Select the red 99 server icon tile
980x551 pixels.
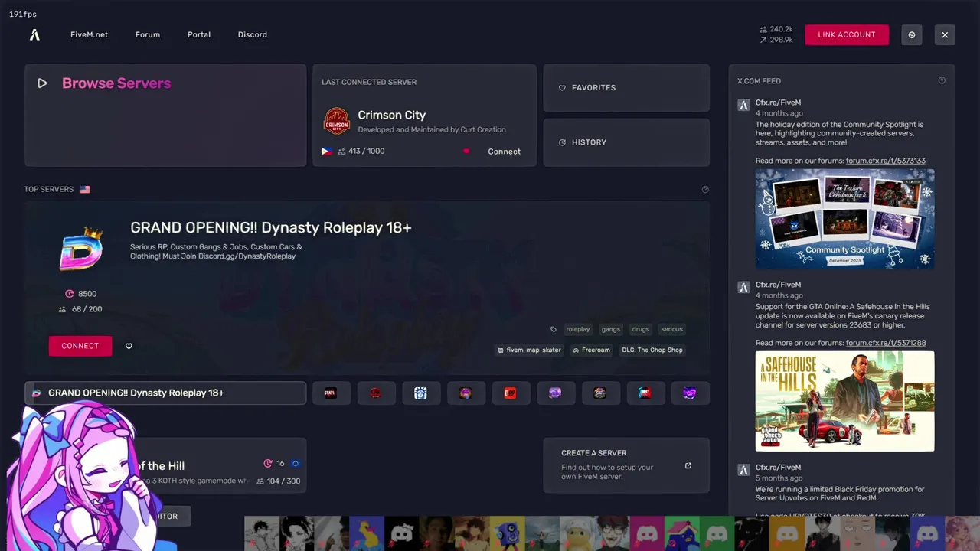coord(510,393)
